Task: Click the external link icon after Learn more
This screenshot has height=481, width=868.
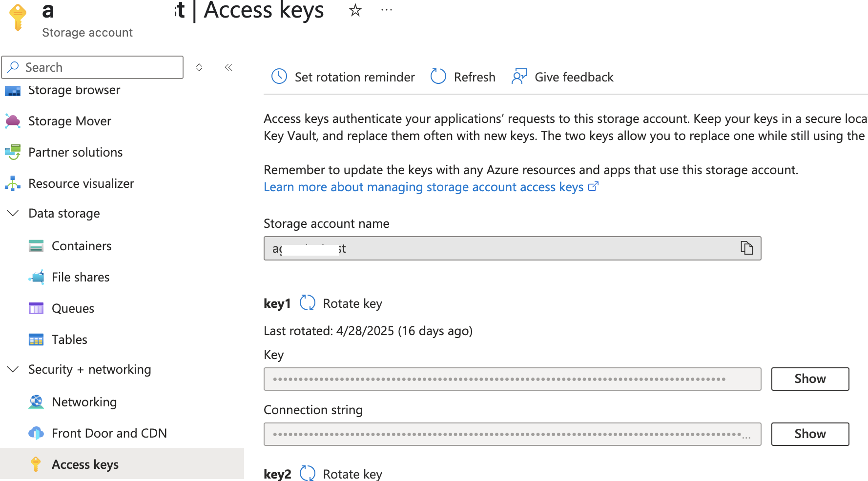Action: [x=593, y=186]
